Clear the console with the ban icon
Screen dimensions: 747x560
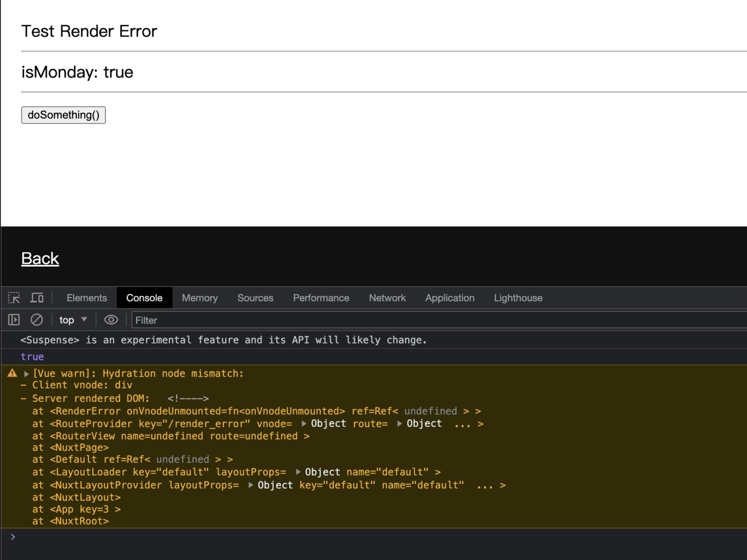(x=37, y=320)
